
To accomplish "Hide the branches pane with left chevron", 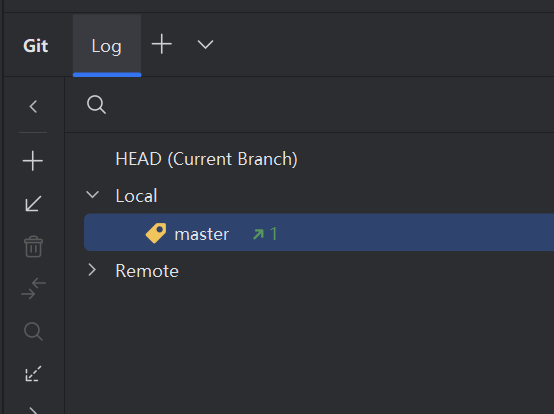I will (x=33, y=106).
